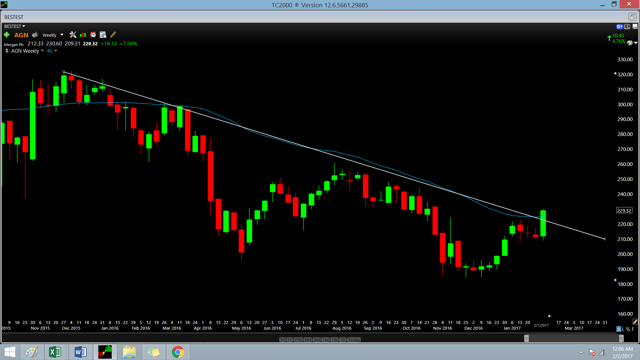Click the right handle of chart zoom slider
Image resolution: width=640 pixels, height=360 pixels.
pyautogui.click(x=621, y=338)
